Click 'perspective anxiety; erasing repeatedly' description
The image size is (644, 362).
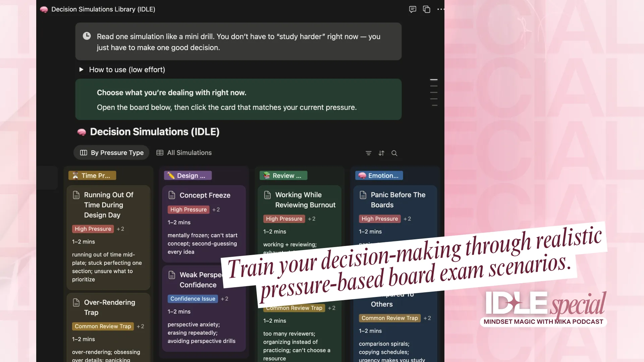[202, 333]
